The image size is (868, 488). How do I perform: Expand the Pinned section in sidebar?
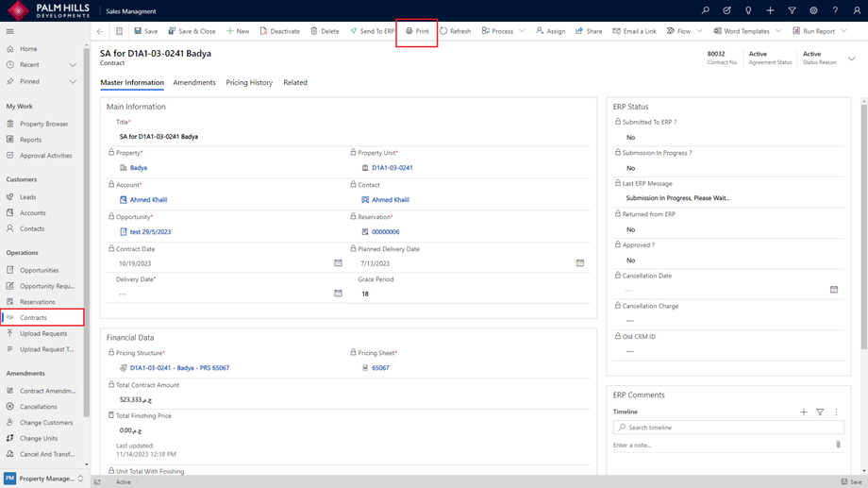click(73, 81)
